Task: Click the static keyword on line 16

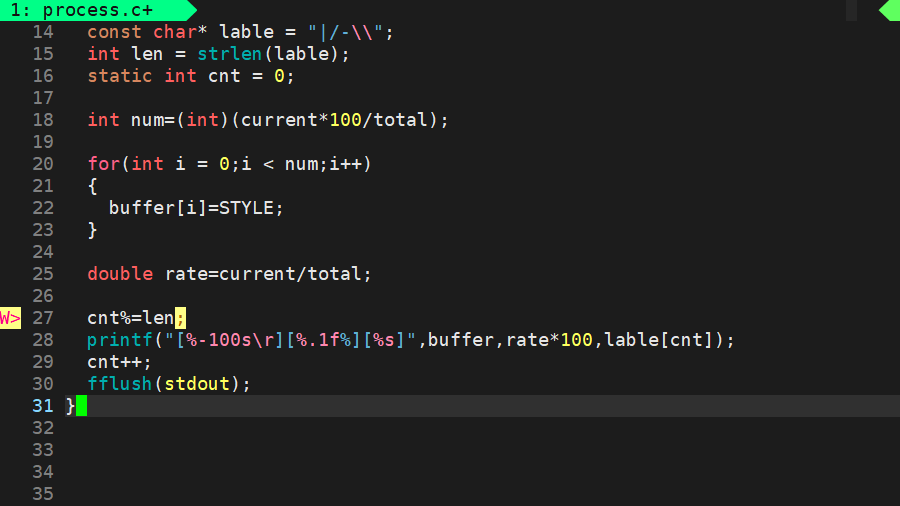Action: point(120,76)
